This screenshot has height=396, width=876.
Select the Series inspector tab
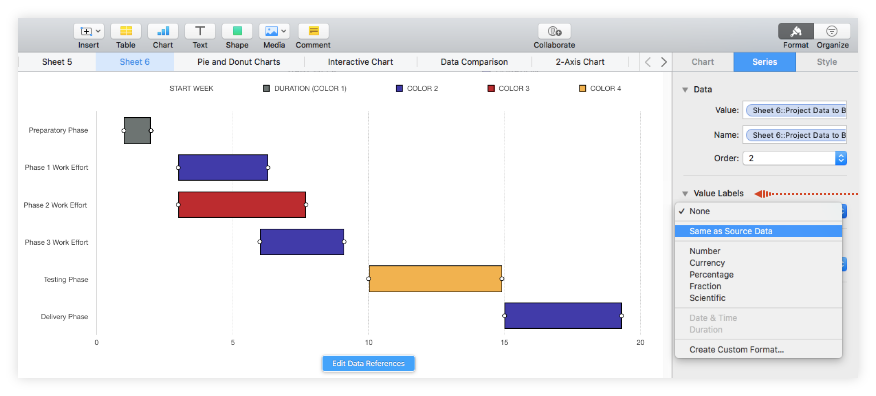coord(764,62)
